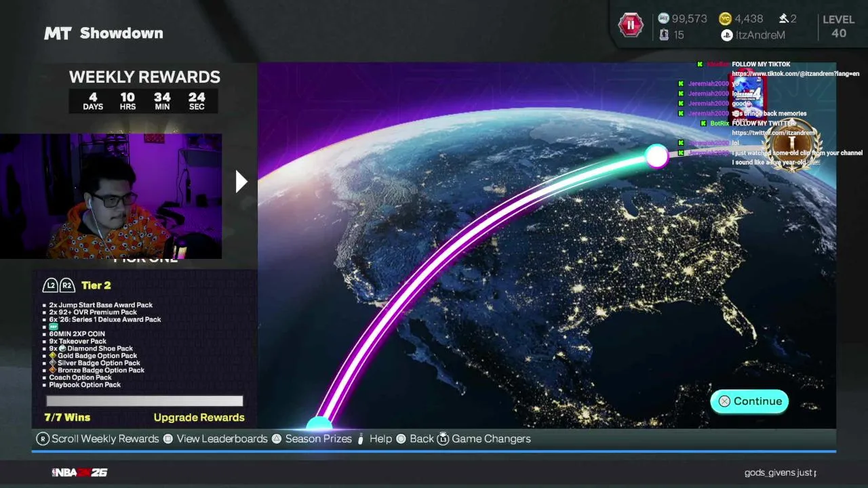Open Season Prizes
The height and width of the screenshot is (488, 868).
click(x=318, y=439)
